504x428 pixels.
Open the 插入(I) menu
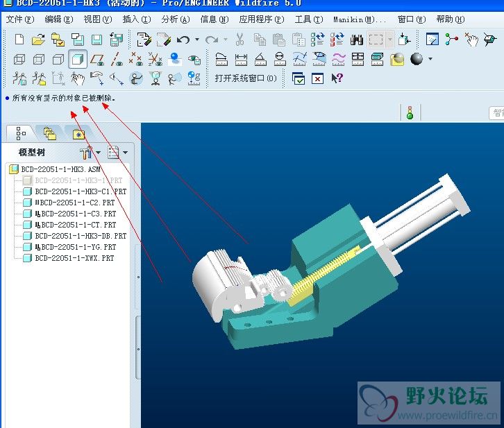137,19
